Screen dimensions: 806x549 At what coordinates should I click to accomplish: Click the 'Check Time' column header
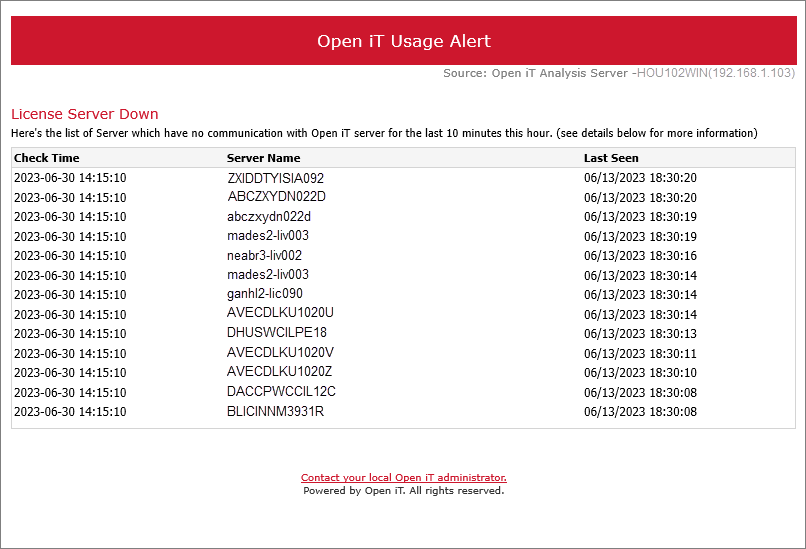(47, 158)
